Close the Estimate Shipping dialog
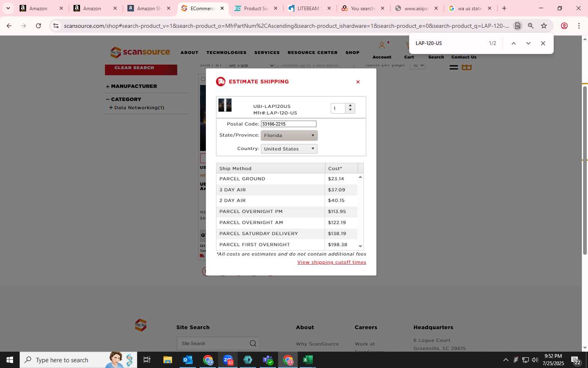 358,82
